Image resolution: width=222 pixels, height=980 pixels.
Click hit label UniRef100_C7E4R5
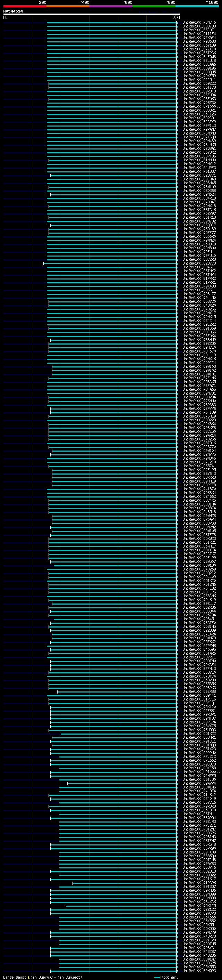coord(199,470)
